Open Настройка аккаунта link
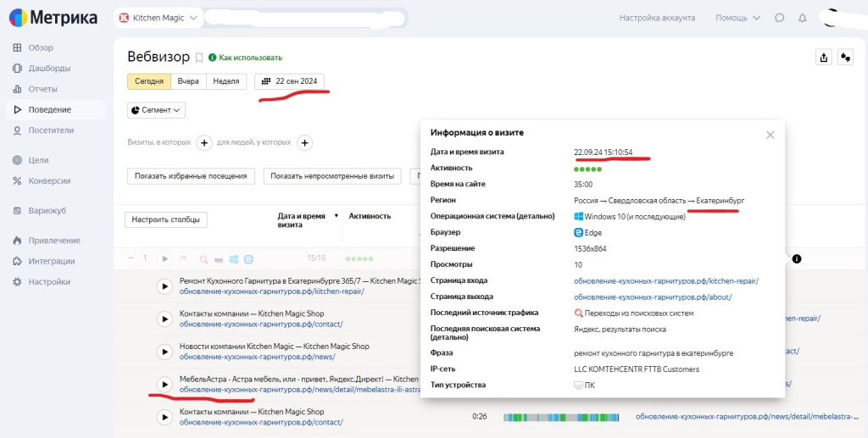 (x=657, y=18)
